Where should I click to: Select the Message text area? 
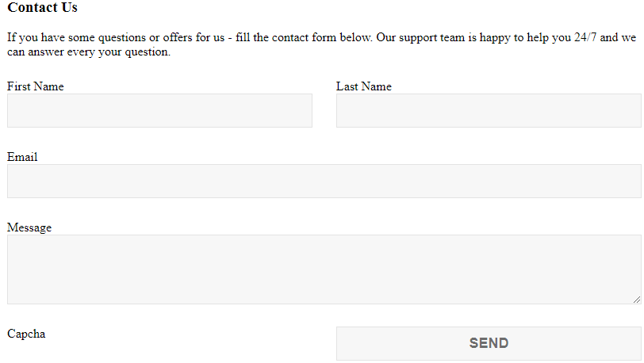324,269
